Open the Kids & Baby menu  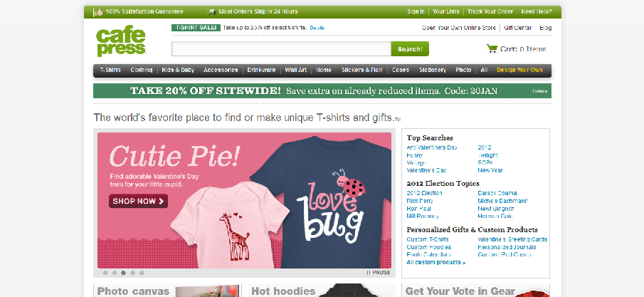coord(178,70)
